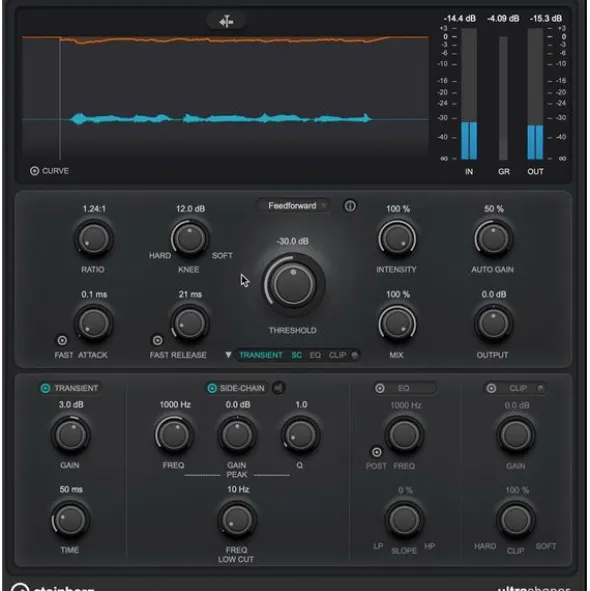
Task: Click the 50 ms transient time value
Action: pyautogui.click(x=71, y=490)
